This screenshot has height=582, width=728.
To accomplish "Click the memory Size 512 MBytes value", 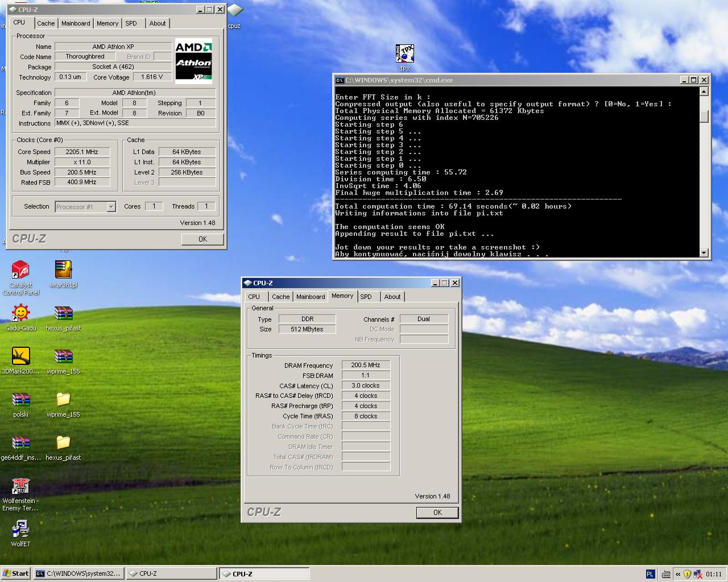I will 307,330.
